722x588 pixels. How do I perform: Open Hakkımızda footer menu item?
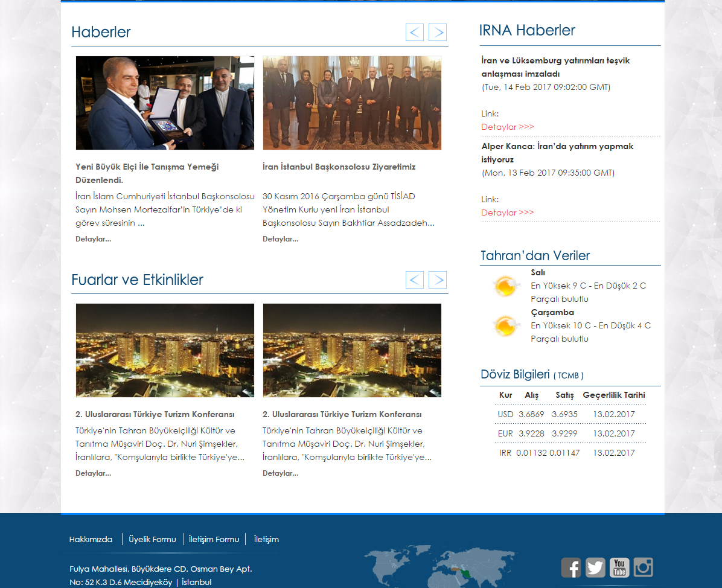point(91,539)
